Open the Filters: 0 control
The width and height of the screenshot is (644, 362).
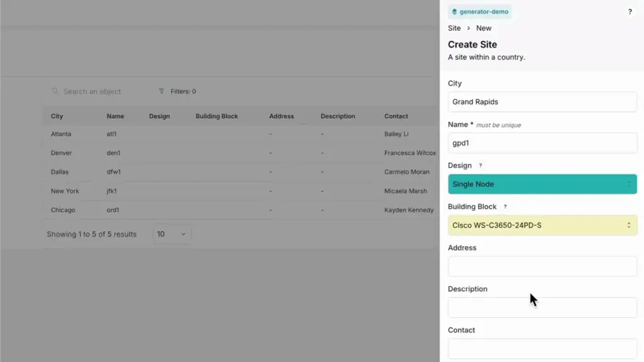point(177,91)
